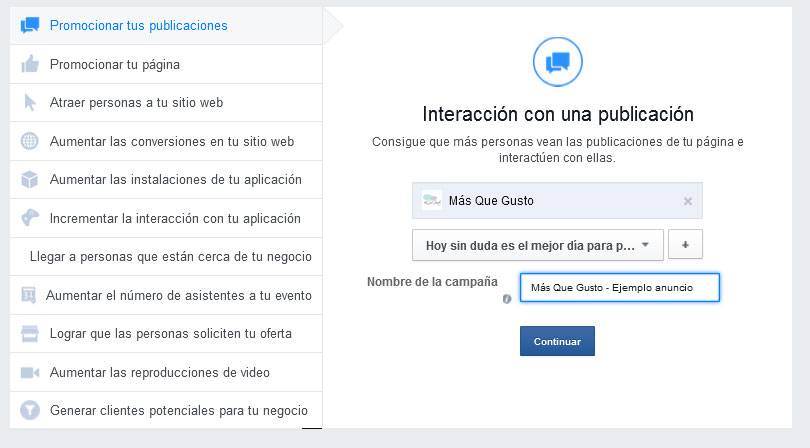Click the plus button to create new post
This screenshot has height=448, width=810.
tap(685, 244)
